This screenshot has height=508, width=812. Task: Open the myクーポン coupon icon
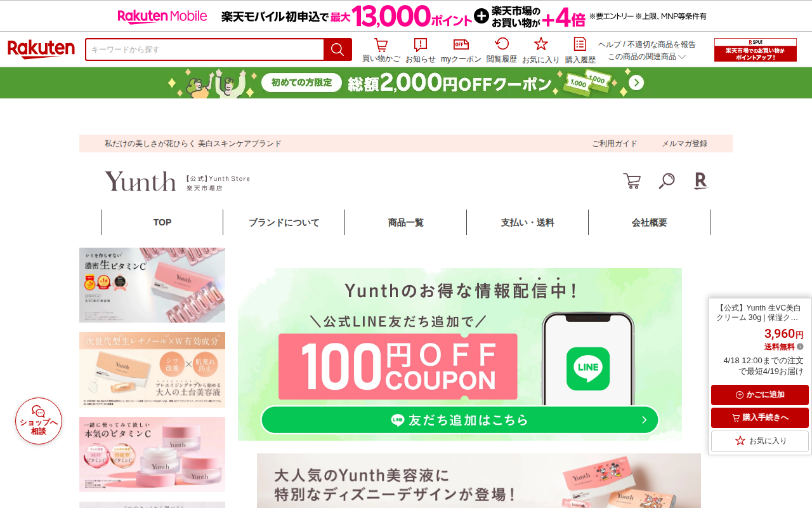[x=461, y=50]
